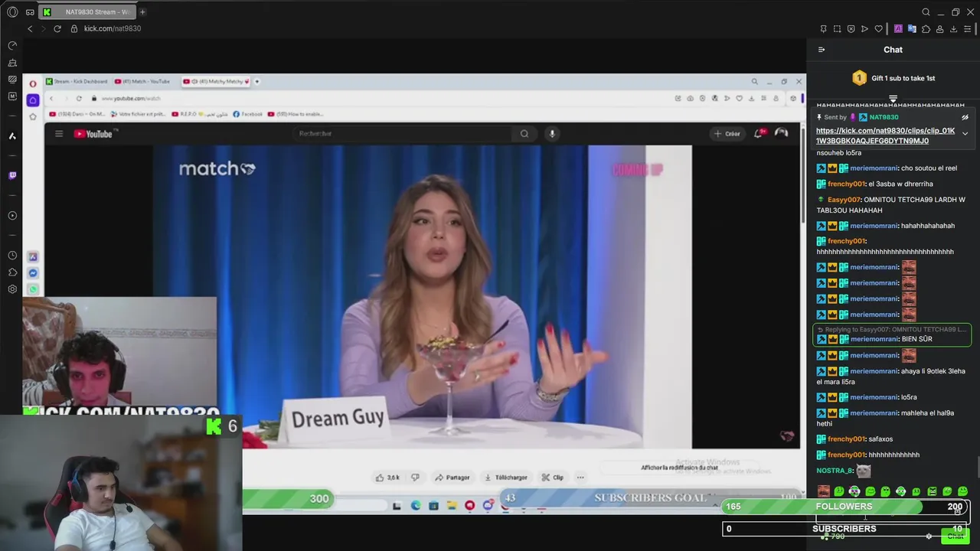Open a new browser tab
Screen dimensions: 980x551
pyautogui.click(x=142, y=12)
